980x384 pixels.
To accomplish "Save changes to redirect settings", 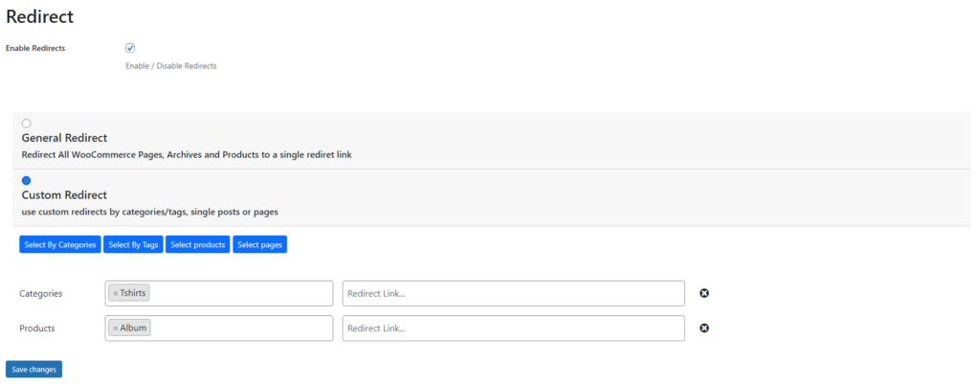I will point(33,370).
